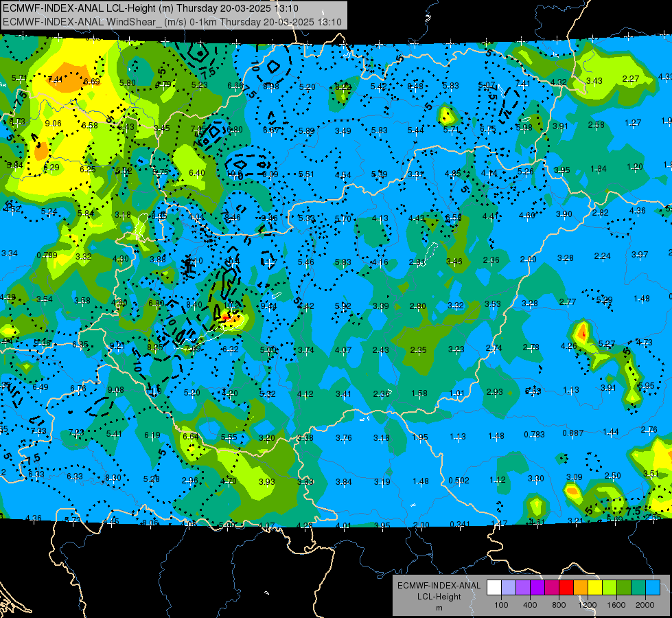This screenshot has height=618, width=672.
Task: Click the wind shear value 6.69
Action: click(92, 82)
